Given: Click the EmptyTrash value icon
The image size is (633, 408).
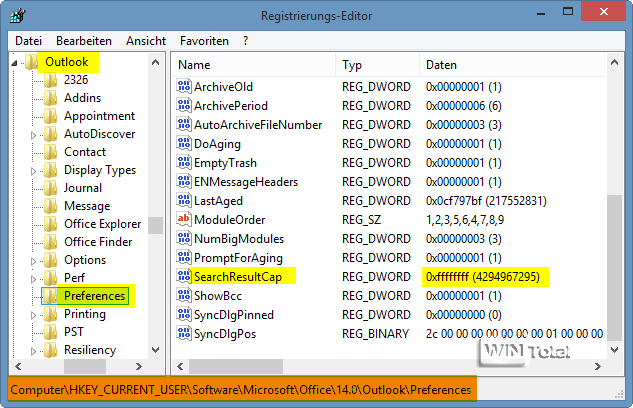Looking at the screenshot, I should coord(184,162).
